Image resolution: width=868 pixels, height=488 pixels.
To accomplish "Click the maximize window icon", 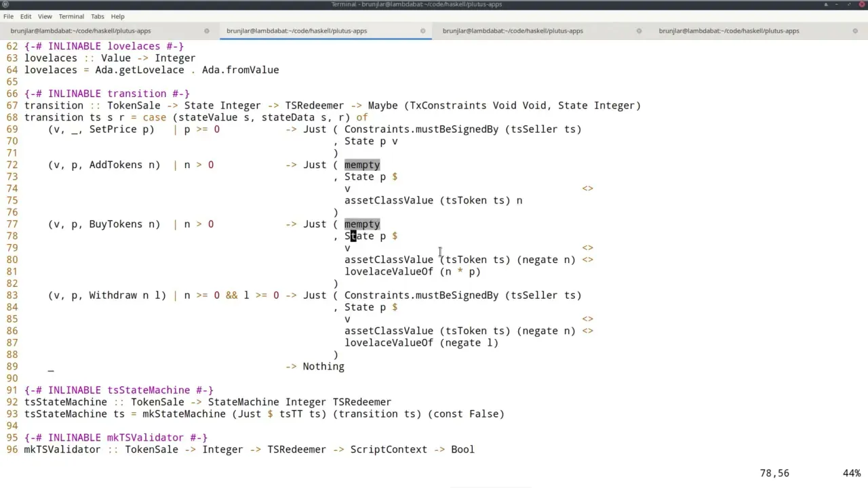I will click(x=849, y=4).
